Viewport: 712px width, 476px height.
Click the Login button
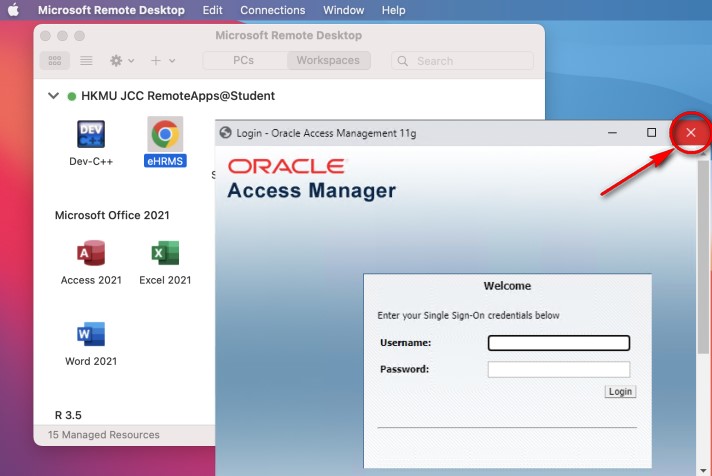(x=620, y=392)
